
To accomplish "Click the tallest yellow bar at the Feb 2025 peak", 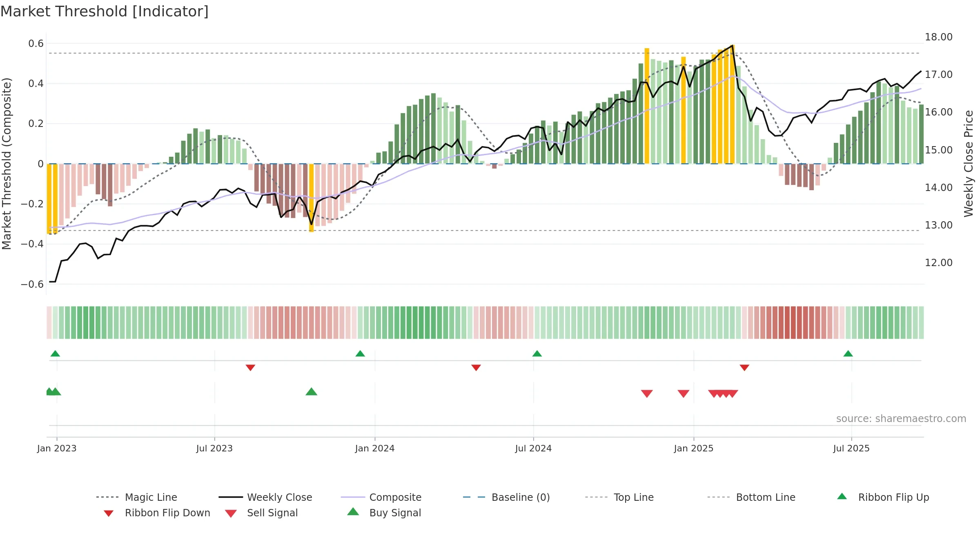I will click(x=732, y=104).
